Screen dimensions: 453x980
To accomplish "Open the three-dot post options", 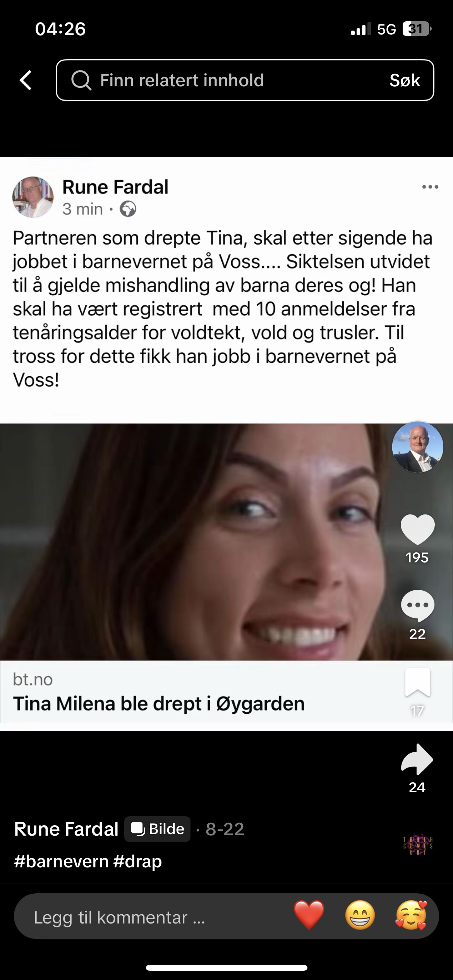I will [430, 187].
